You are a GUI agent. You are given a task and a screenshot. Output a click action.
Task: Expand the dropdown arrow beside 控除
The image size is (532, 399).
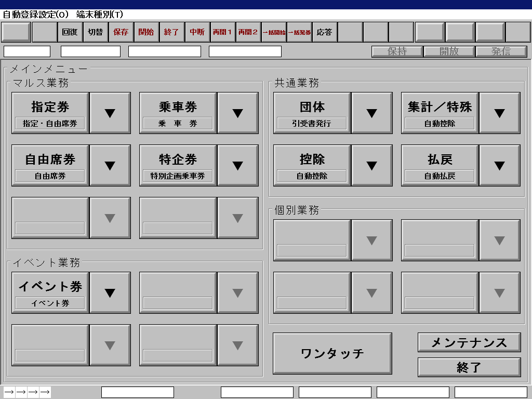click(372, 166)
